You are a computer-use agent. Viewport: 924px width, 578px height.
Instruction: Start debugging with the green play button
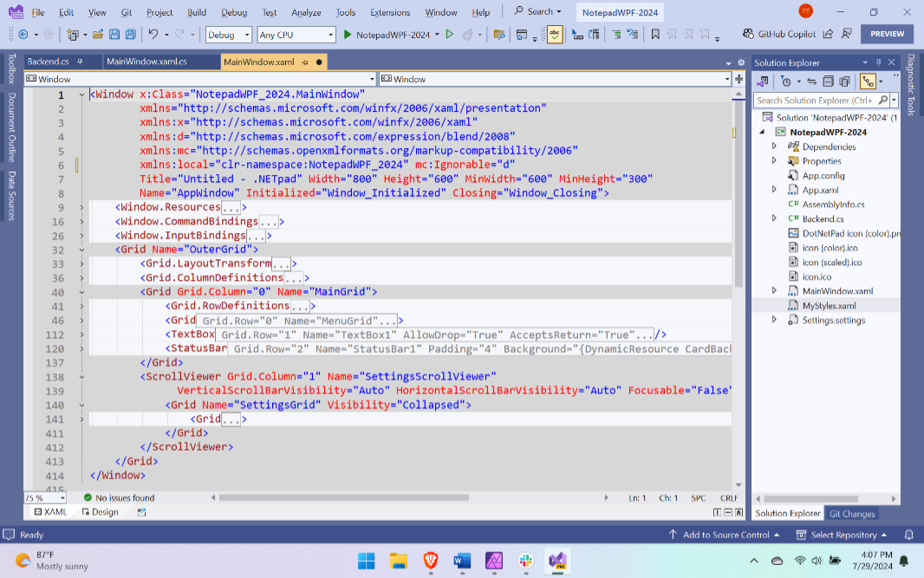tap(348, 35)
